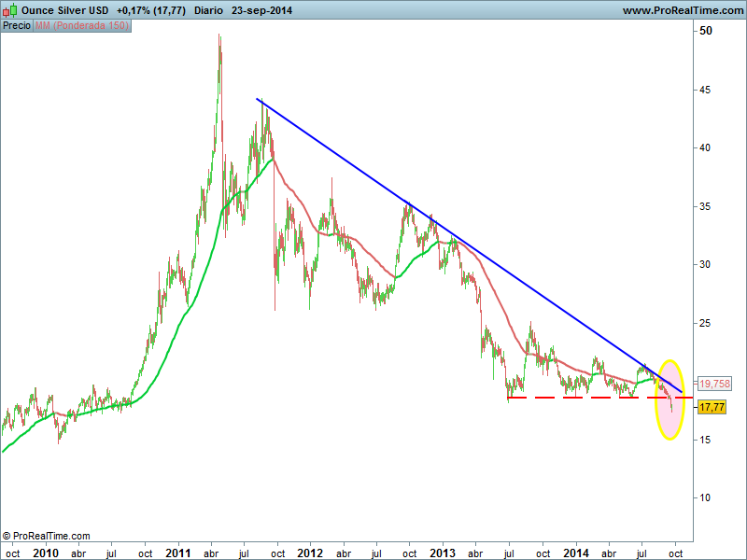
Task: Click the 25 price axis label
Action: click(705, 323)
